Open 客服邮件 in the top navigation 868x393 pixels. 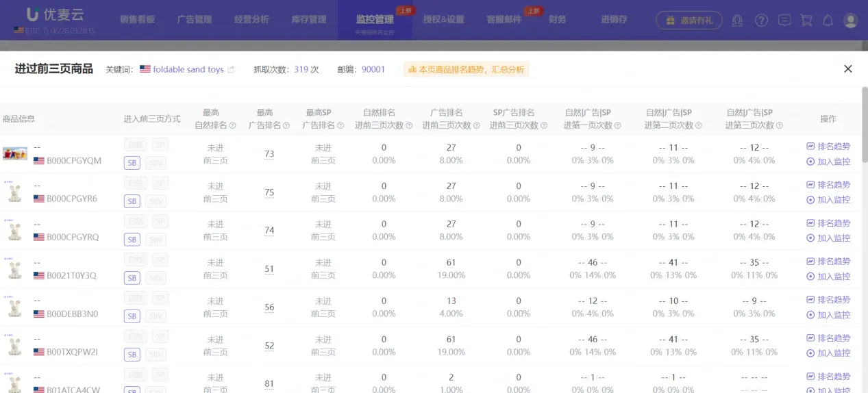(x=504, y=20)
